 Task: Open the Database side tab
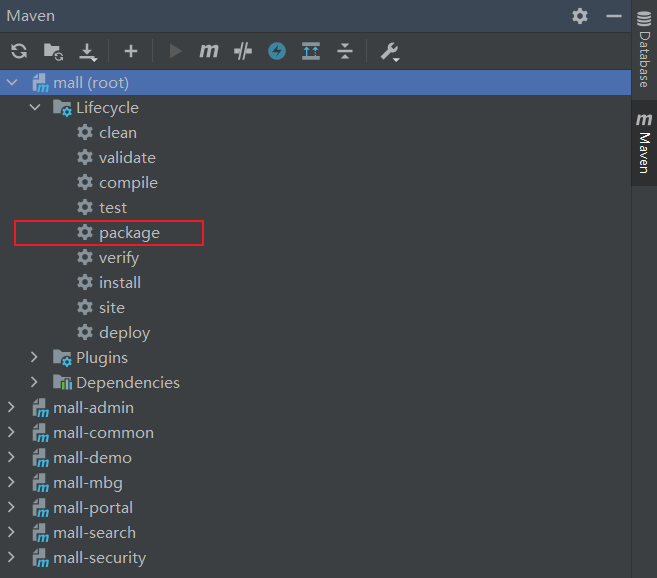point(644,49)
